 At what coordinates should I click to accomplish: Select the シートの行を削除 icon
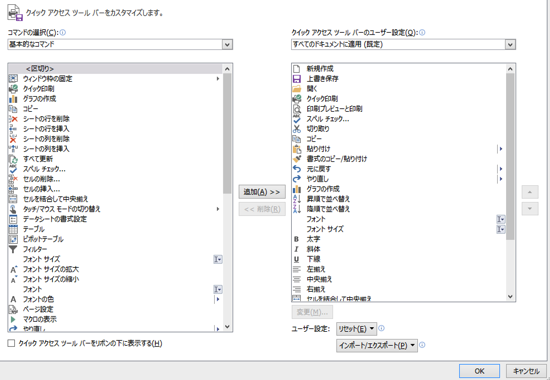(x=13, y=119)
